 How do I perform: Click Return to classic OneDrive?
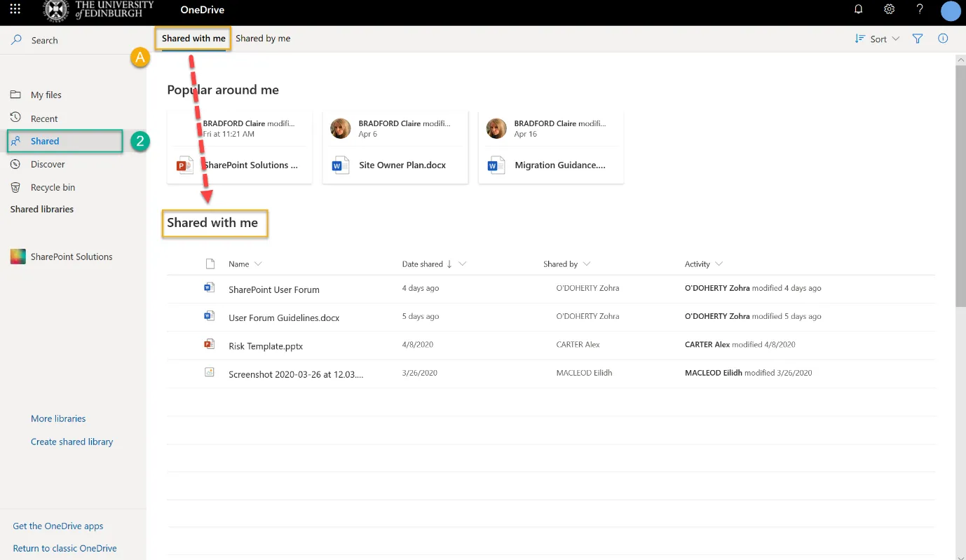click(x=64, y=547)
